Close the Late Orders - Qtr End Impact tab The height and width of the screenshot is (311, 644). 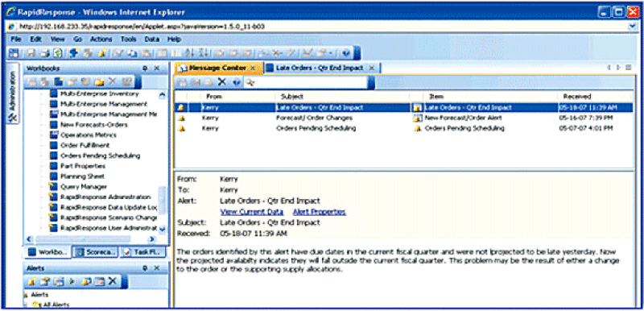pos(371,68)
